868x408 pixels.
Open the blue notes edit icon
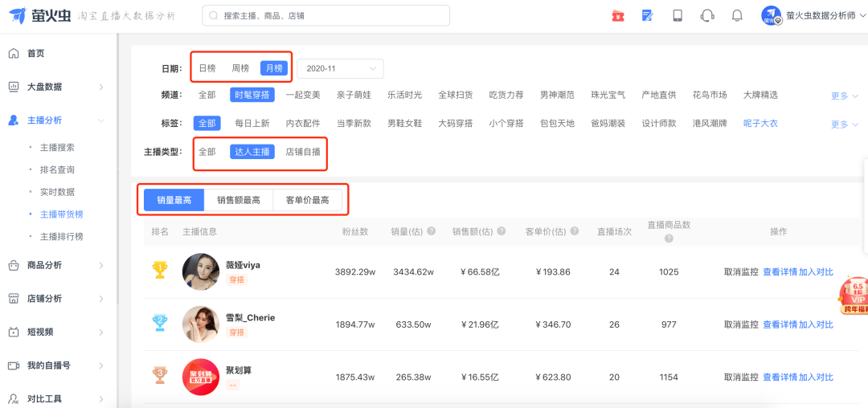click(x=647, y=15)
